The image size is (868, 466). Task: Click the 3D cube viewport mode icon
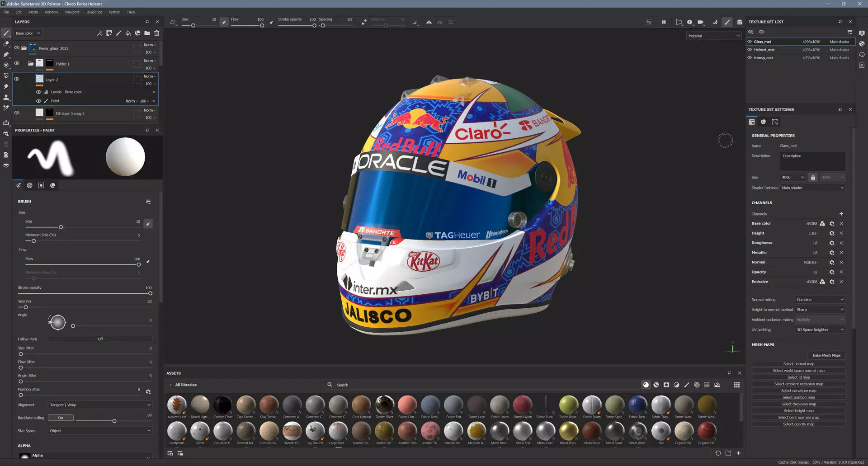689,22
